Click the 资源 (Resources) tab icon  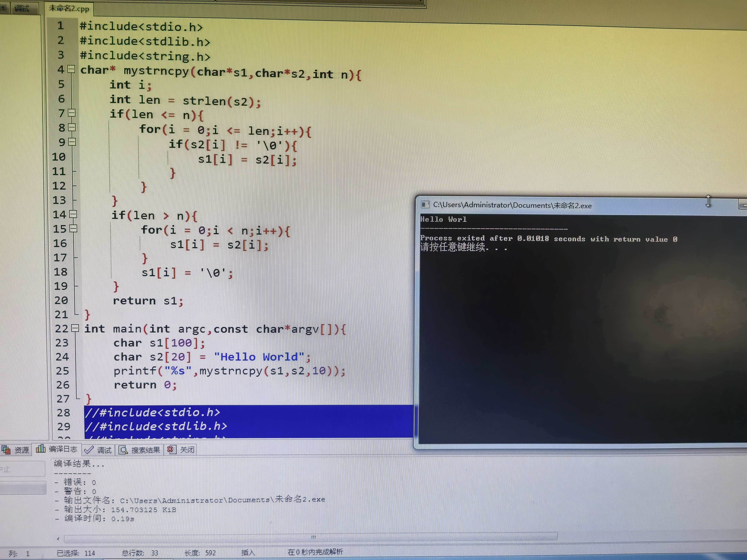coord(6,450)
